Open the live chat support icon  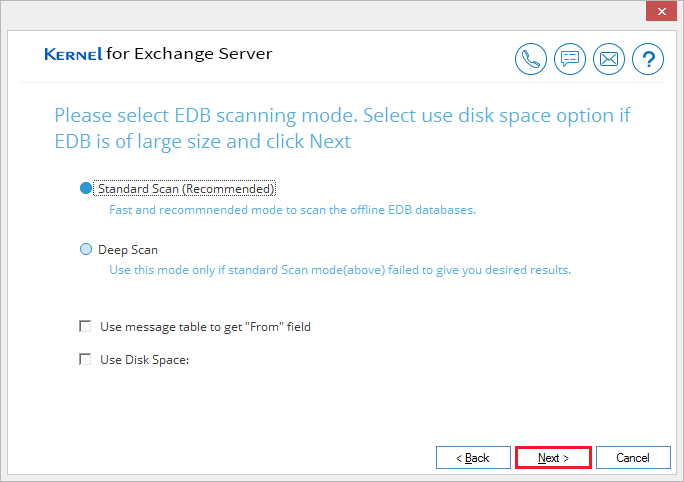coord(570,59)
